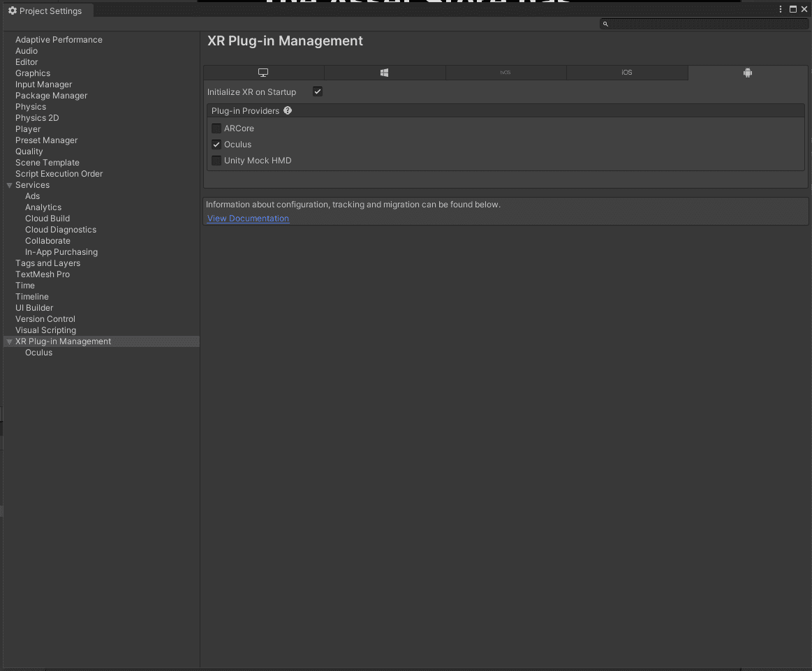
Task: Click the Plug-in Providers help icon
Action: click(288, 111)
